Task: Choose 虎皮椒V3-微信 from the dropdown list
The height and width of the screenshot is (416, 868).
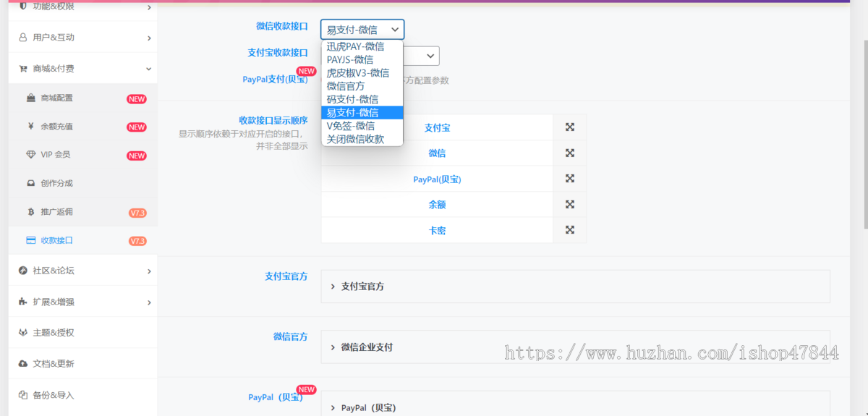Action: (x=362, y=72)
